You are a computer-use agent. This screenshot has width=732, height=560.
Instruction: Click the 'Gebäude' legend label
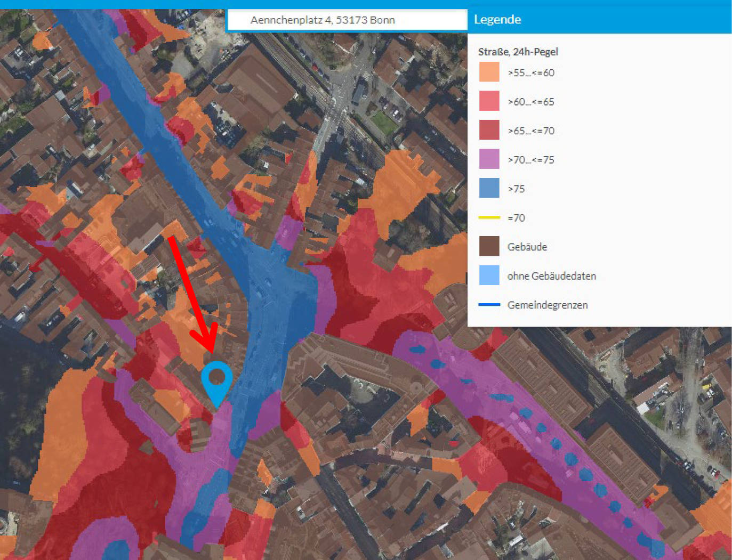pos(527,247)
